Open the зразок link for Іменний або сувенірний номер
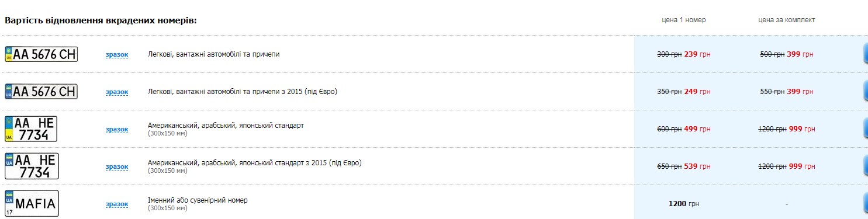The width and height of the screenshot is (868, 219). (117, 204)
